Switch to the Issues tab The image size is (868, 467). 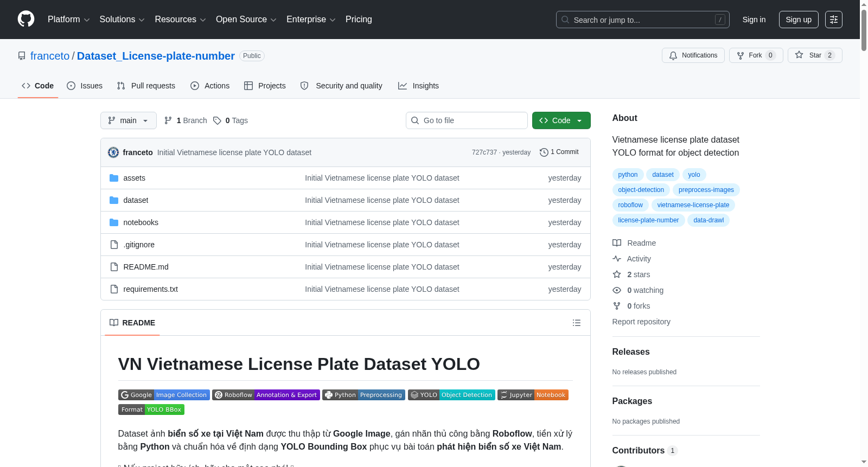point(85,86)
